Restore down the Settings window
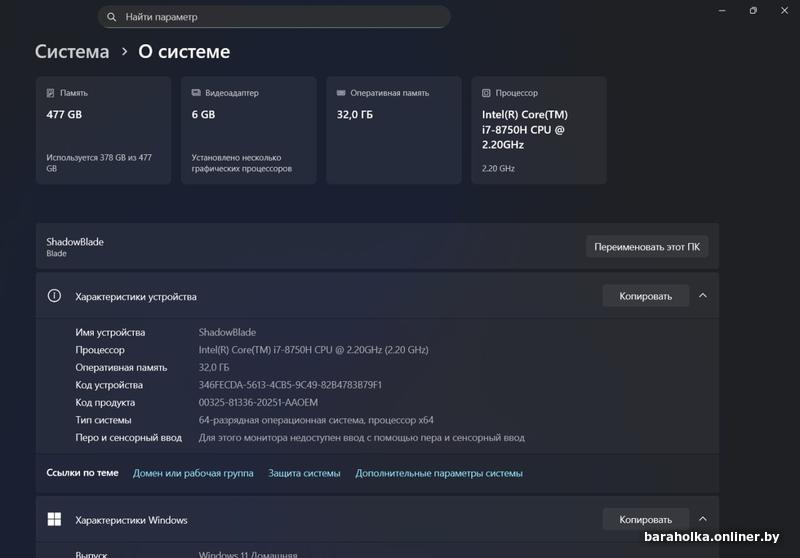 pos(753,11)
